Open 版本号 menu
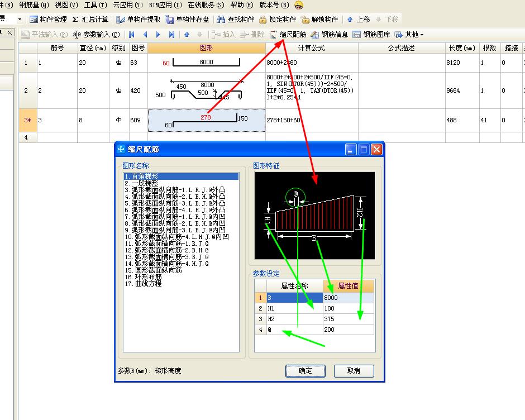The width and height of the screenshot is (525, 420). click(274, 5)
